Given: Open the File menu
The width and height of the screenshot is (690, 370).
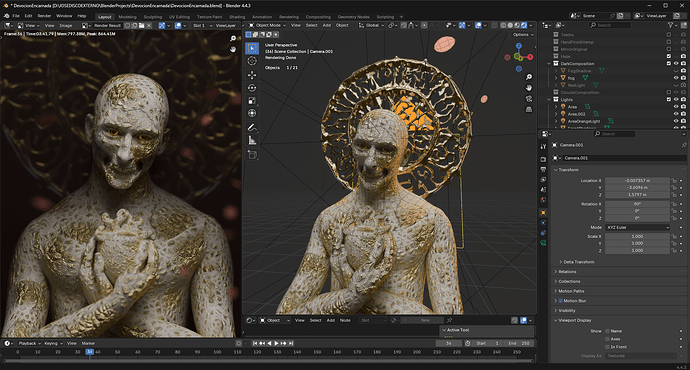Looking at the screenshot, I should [16, 16].
